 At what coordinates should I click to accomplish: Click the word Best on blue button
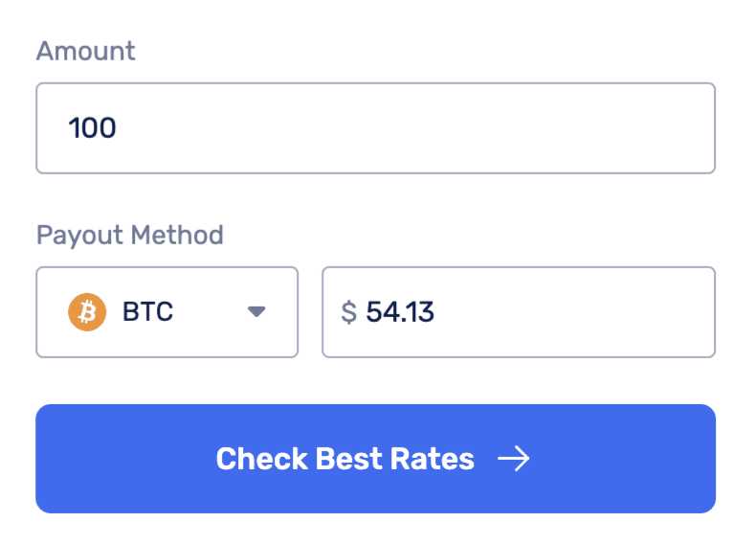click(349, 459)
